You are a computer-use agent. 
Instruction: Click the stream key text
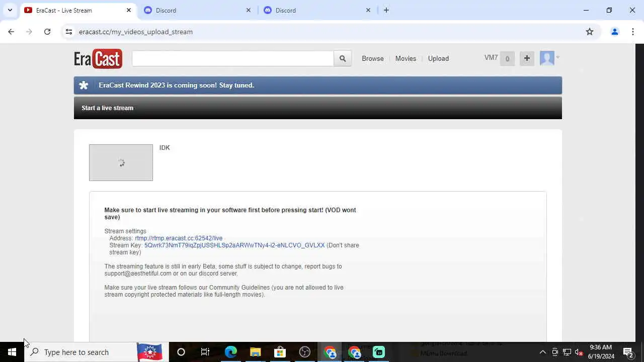point(234,245)
